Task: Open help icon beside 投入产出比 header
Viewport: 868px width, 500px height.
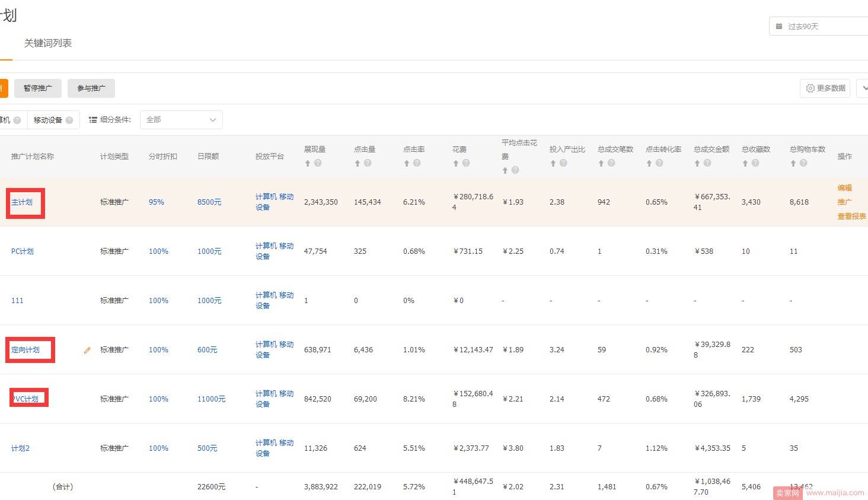Action: pyautogui.click(x=563, y=163)
